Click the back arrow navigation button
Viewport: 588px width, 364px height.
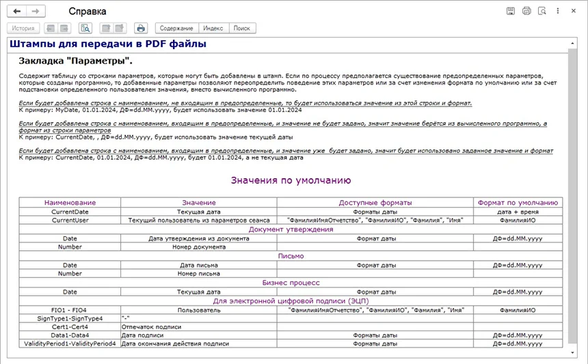(16, 11)
